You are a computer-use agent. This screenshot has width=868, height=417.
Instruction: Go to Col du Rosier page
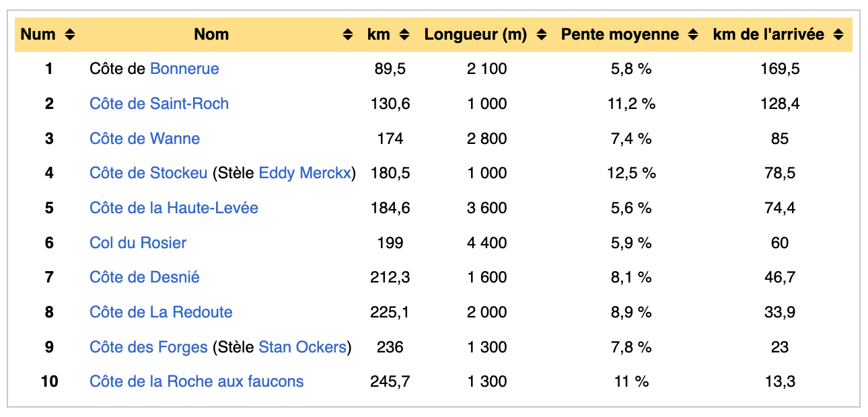(138, 243)
